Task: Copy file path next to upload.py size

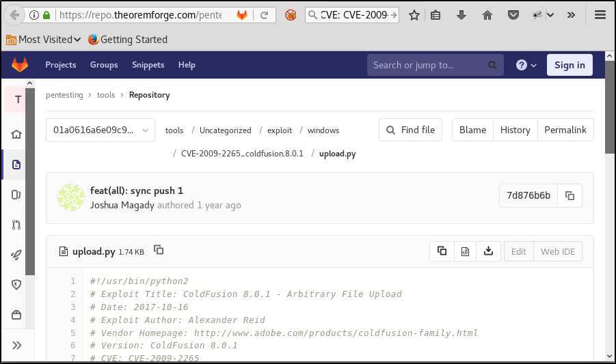Action: point(159,251)
